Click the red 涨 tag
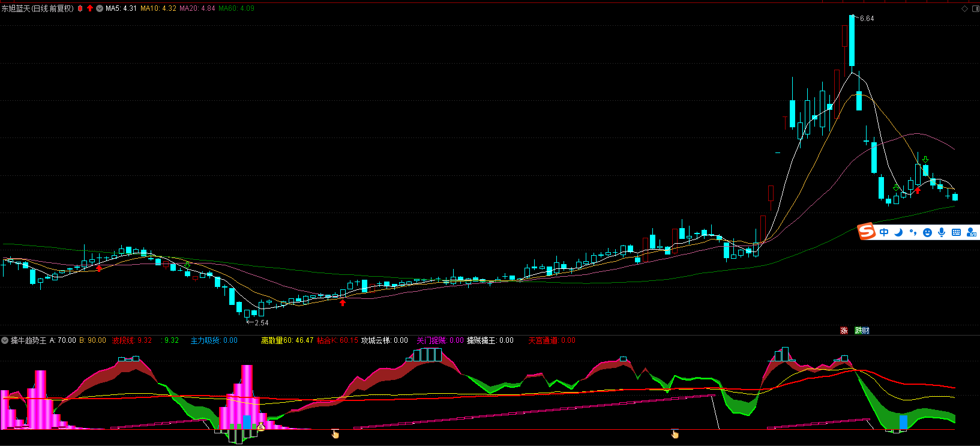Viewport: 980px width, 446px height. pos(844,331)
